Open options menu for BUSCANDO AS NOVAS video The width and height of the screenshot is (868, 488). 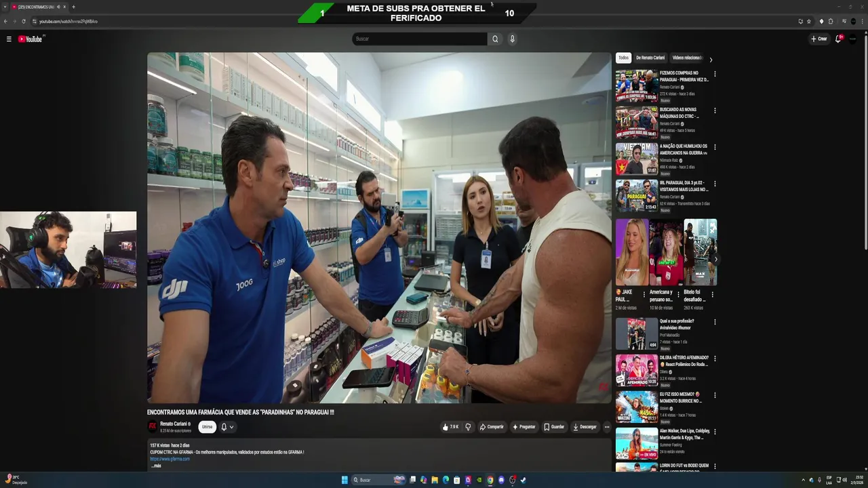point(715,110)
